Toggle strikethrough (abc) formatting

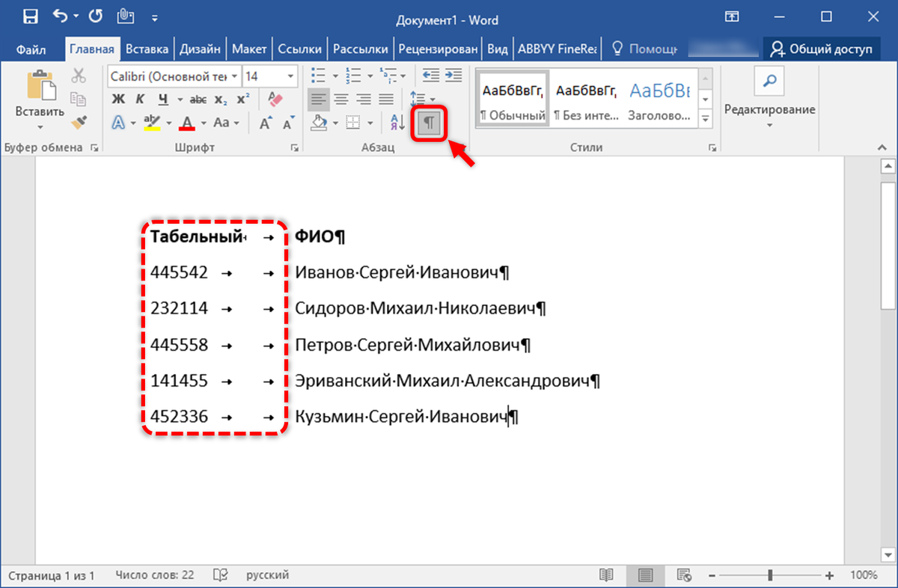click(x=198, y=99)
